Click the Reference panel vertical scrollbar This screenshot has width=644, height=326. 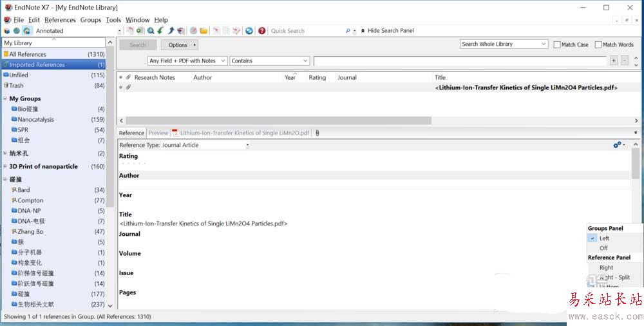pos(636,163)
